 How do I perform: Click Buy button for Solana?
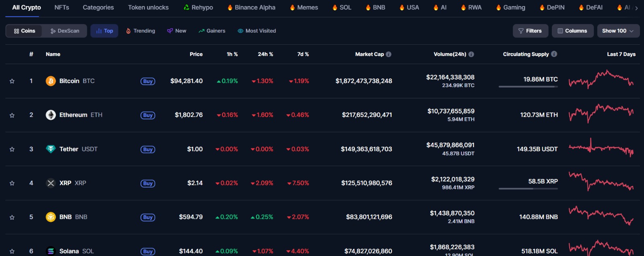tap(148, 252)
